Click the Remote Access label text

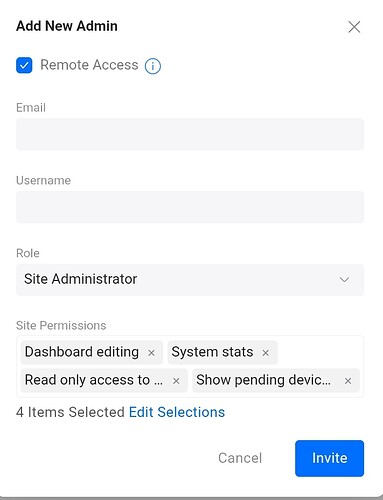click(x=89, y=65)
